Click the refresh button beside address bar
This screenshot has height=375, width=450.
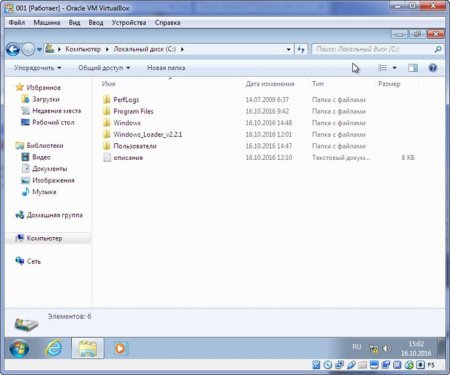301,49
